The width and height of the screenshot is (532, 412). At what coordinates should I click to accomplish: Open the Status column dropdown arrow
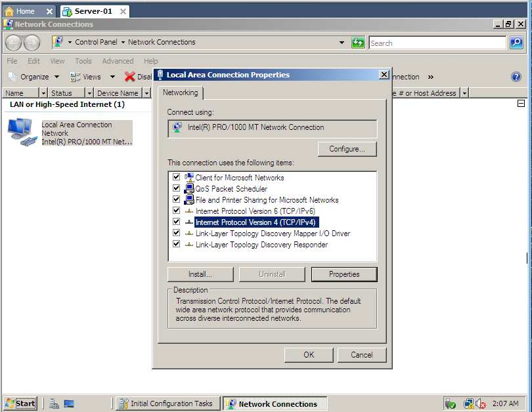click(x=89, y=93)
